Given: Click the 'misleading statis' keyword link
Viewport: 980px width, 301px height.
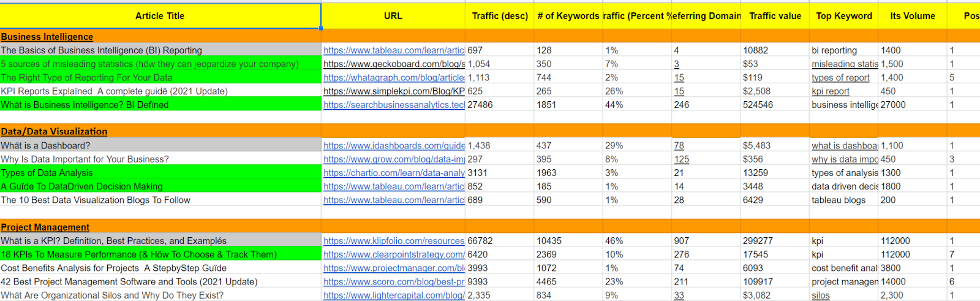Looking at the screenshot, I should coord(845,64).
